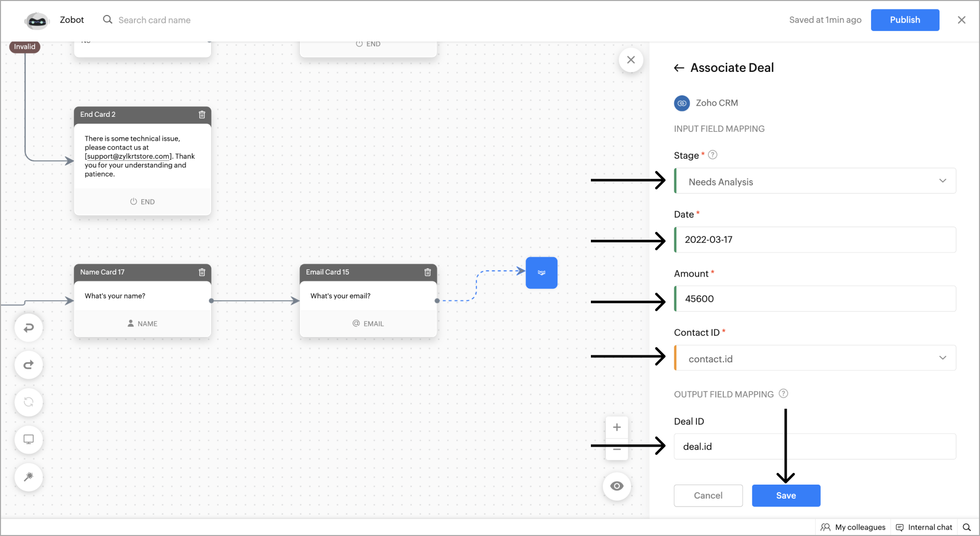Click the help icon beside the Stage field

coord(712,155)
